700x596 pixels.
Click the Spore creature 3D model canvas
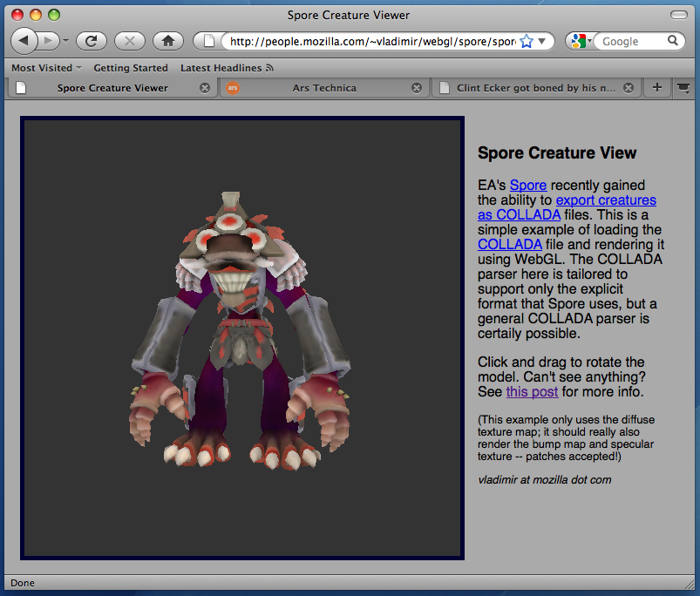click(x=242, y=338)
